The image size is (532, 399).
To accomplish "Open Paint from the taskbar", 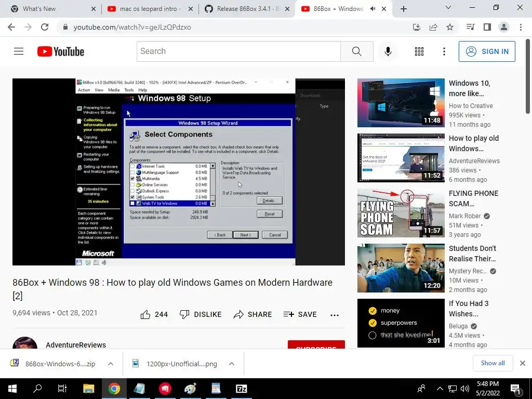I will (190, 389).
